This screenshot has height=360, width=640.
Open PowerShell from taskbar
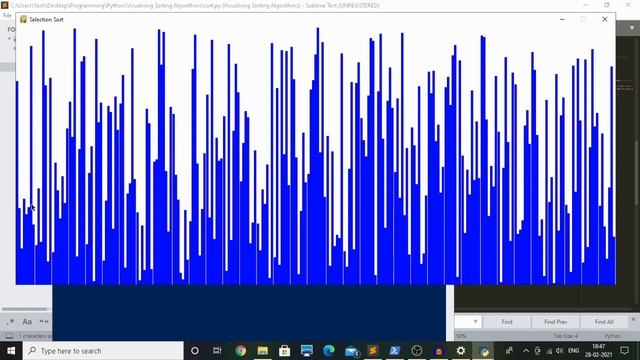pos(395,351)
